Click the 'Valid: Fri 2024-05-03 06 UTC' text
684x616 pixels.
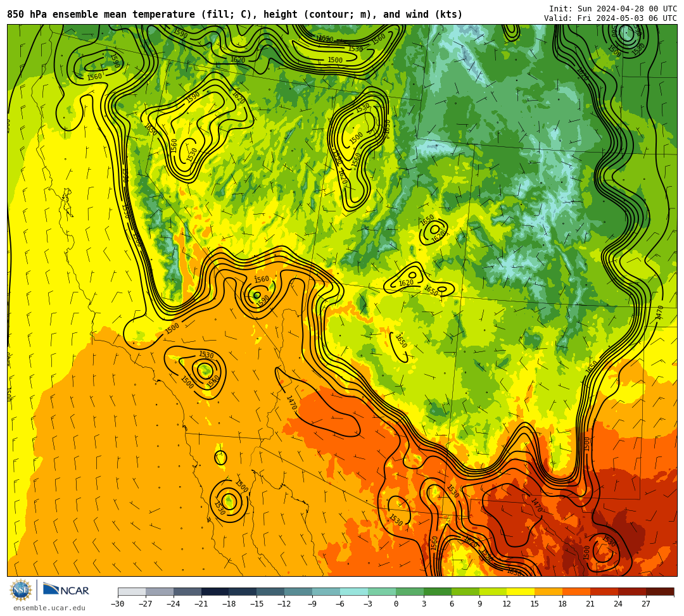coord(611,18)
